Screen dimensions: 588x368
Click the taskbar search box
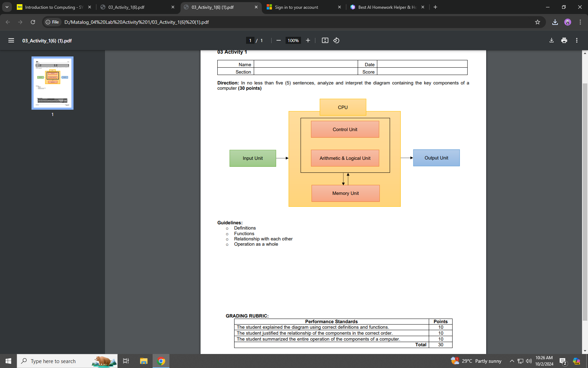click(x=67, y=361)
